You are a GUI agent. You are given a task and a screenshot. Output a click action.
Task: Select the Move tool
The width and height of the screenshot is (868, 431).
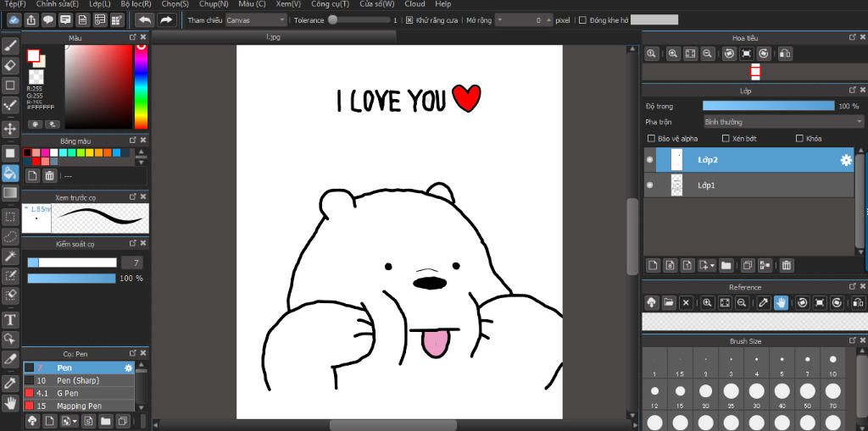click(x=10, y=129)
